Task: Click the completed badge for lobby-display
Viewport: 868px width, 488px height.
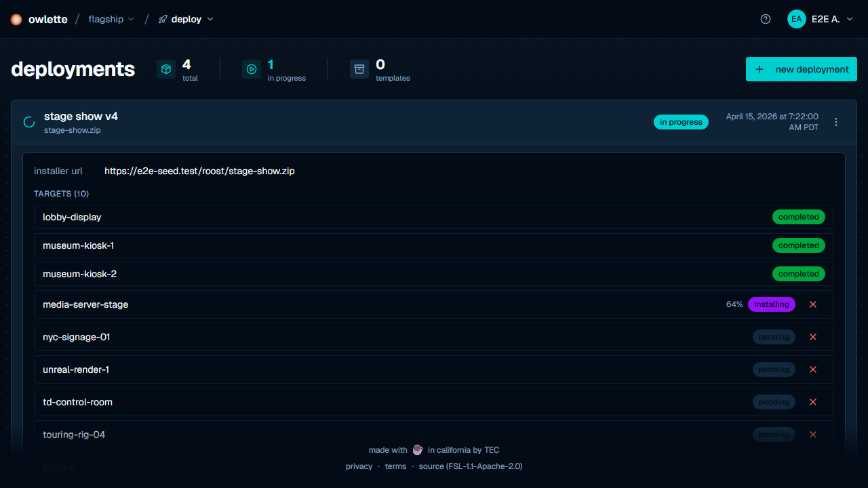Action: point(799,217)
